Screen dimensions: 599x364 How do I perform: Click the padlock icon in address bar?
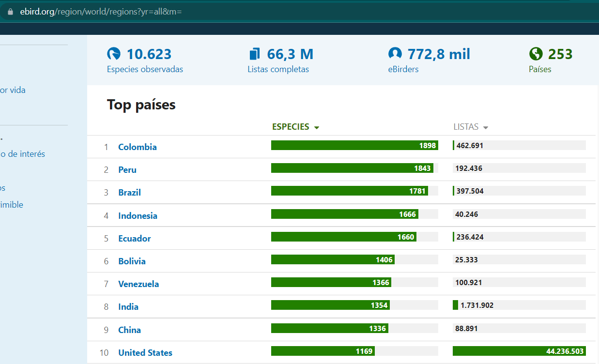(10, 12)
